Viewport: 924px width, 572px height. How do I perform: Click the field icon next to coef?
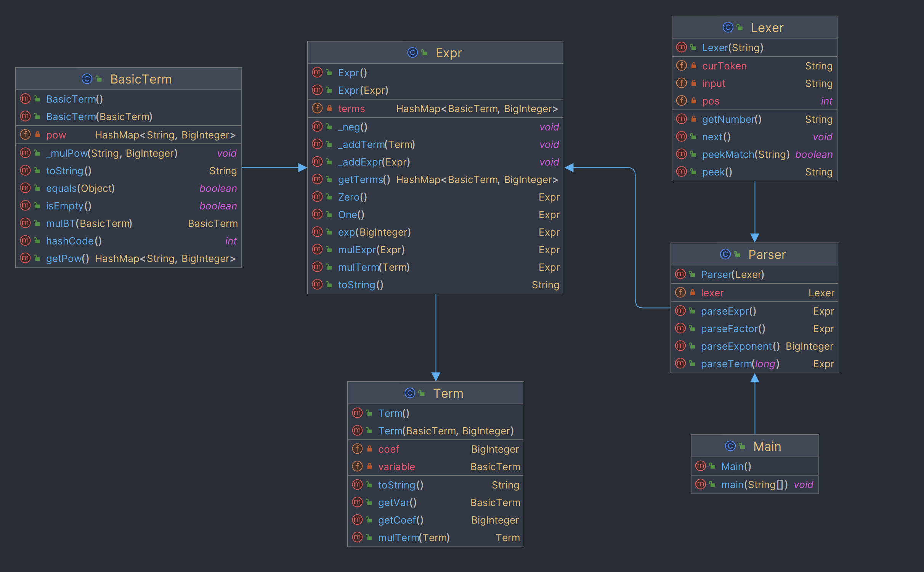[x=357, y=449]
